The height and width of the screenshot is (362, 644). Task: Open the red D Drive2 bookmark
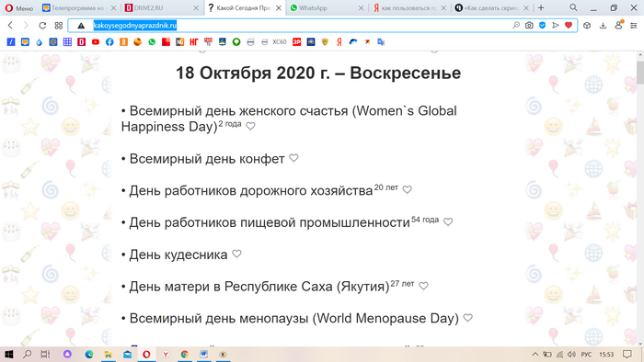[x=81, y=42]
